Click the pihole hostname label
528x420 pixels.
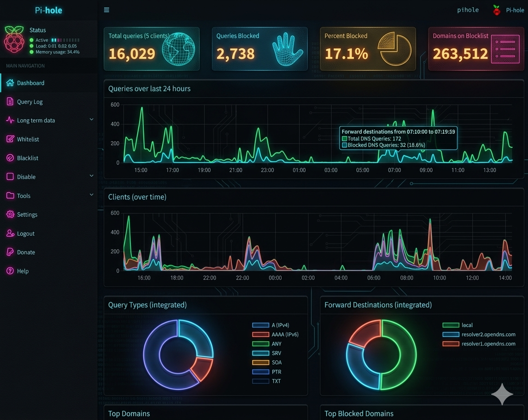pos(468,10)
